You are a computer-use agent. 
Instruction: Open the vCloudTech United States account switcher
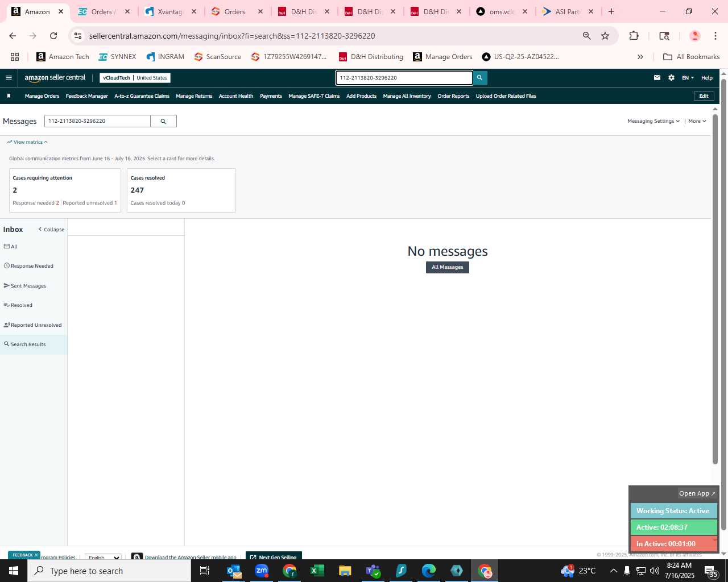click(135, 78)
